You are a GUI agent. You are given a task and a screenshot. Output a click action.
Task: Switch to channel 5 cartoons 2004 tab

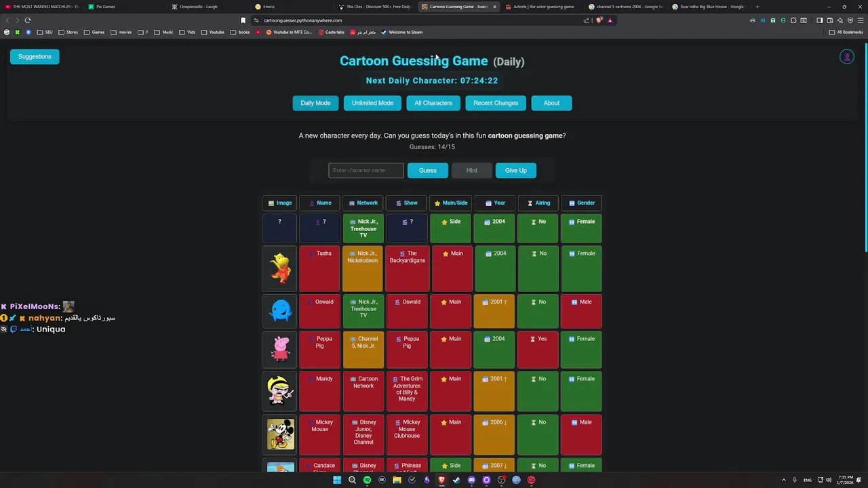pyautogui.click(x=625, y=7)
